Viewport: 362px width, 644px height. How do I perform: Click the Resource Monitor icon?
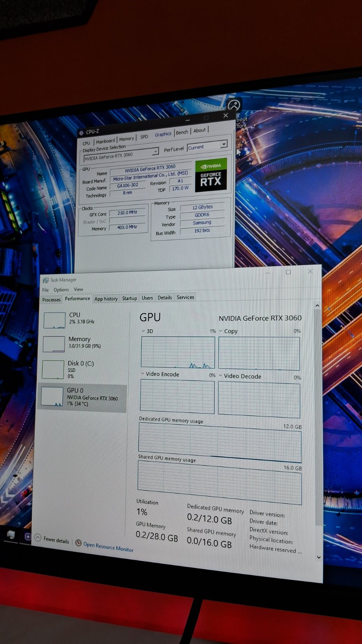coord(78,543)
